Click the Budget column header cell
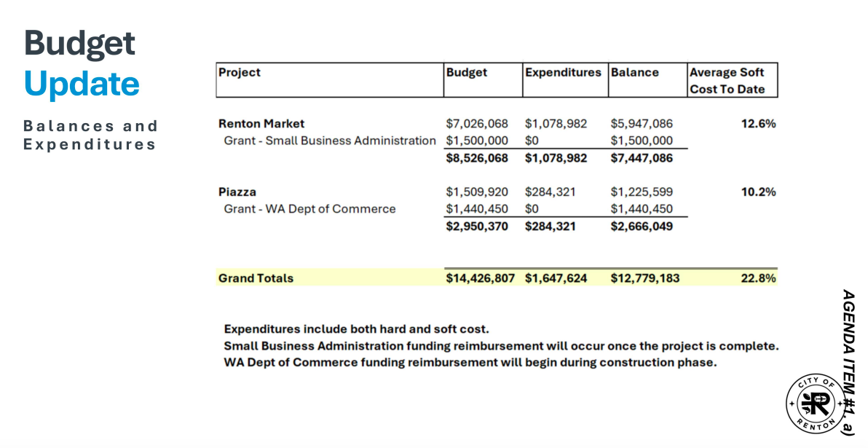The height and width of the screenshot is (448, 868). (467, 73)
